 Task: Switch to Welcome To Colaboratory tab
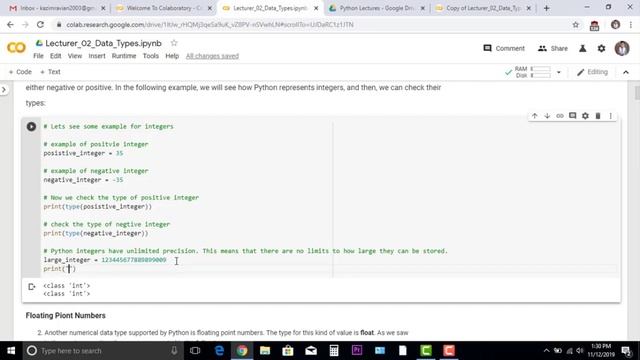click(x=164, y=8)
